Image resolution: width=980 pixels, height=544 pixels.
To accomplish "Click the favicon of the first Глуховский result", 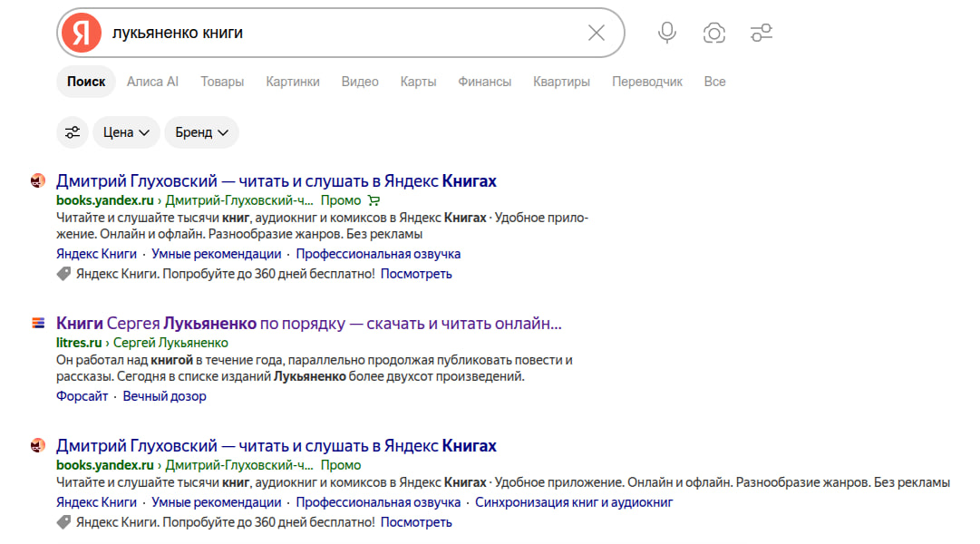I will pyautogui.click(x=38, y=181).
